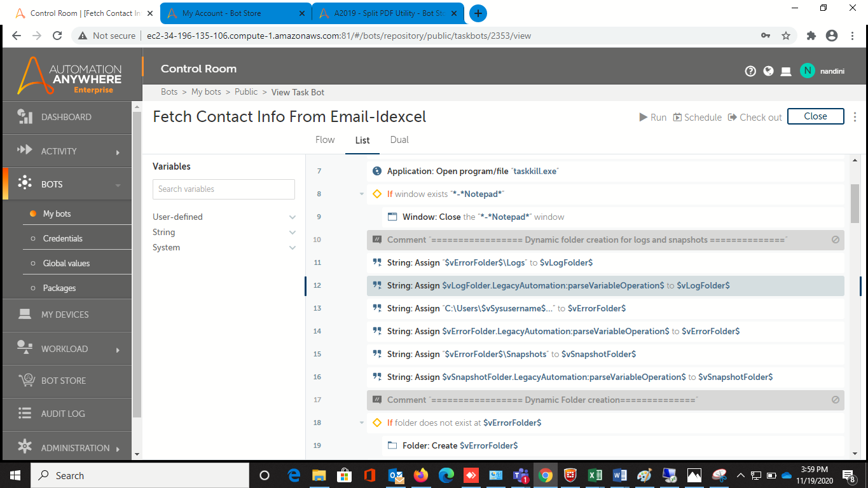This screenshot has height=488, width=868.
Task: Click the globe language icon
Action: pyautogui.click(x=768, y=71)
